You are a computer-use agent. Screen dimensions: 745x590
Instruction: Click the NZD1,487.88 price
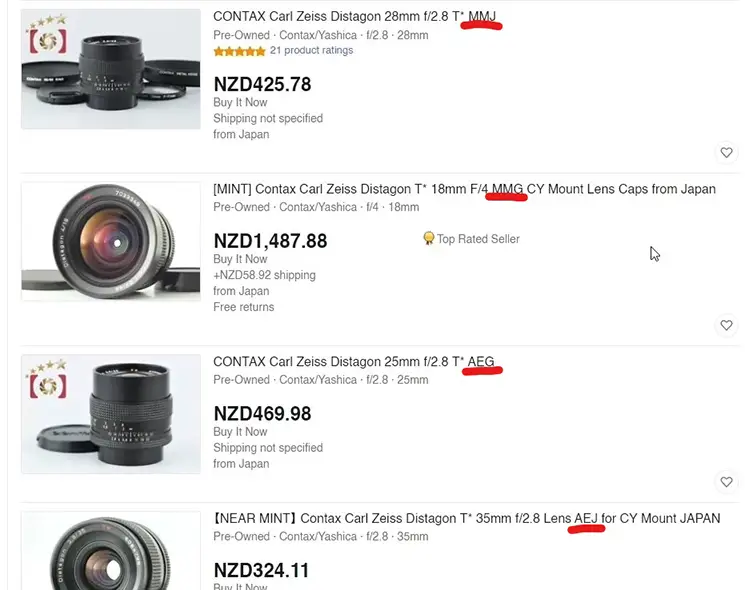(270, 241)
